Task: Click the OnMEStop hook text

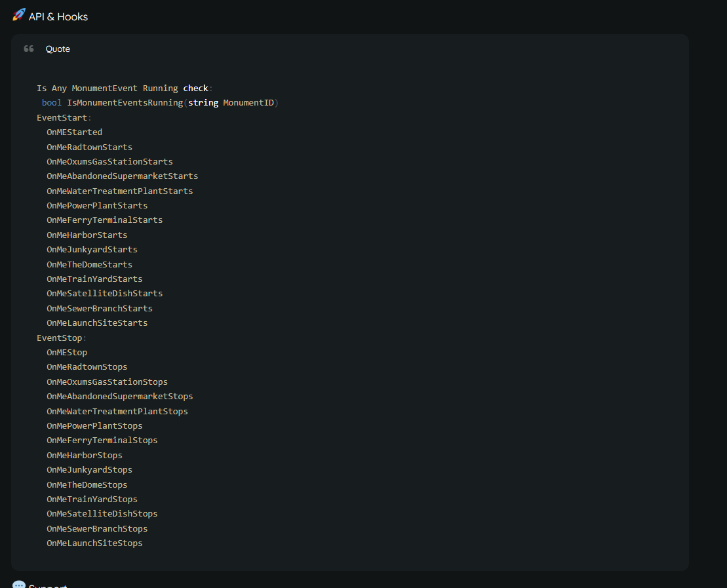Action: tap(67, 353)
